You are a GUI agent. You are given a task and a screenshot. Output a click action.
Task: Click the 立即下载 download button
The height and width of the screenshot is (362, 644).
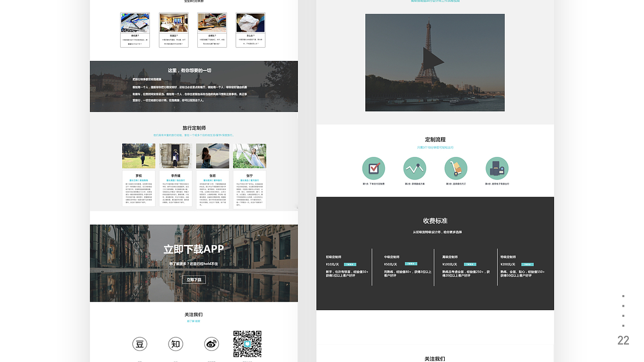point(194,280)
